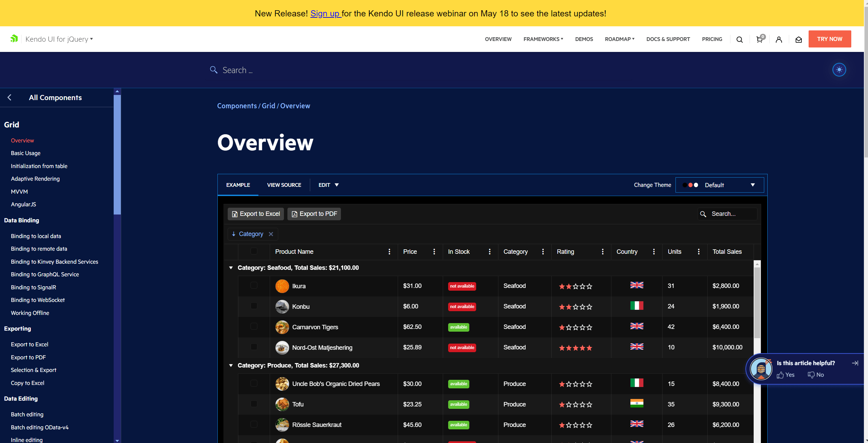Screen dimensions: 868x443
Task: Open the PRICING nav item
Action: tap(712, 39)
